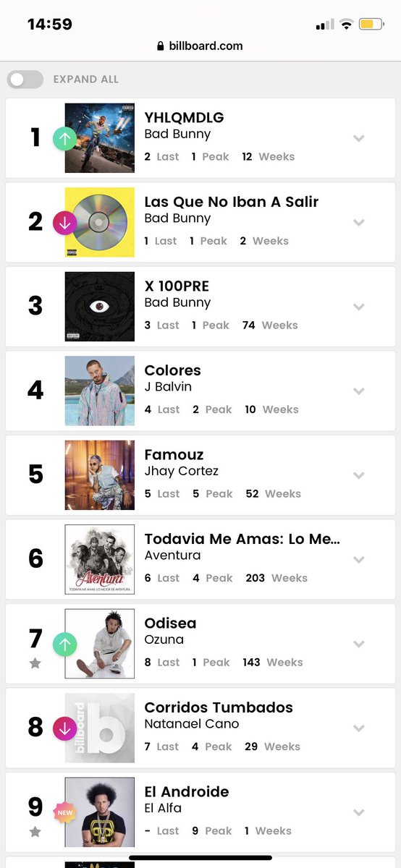
Task: Expand the YHLQMDLG chart entry chevron
Action: [358, 138]
